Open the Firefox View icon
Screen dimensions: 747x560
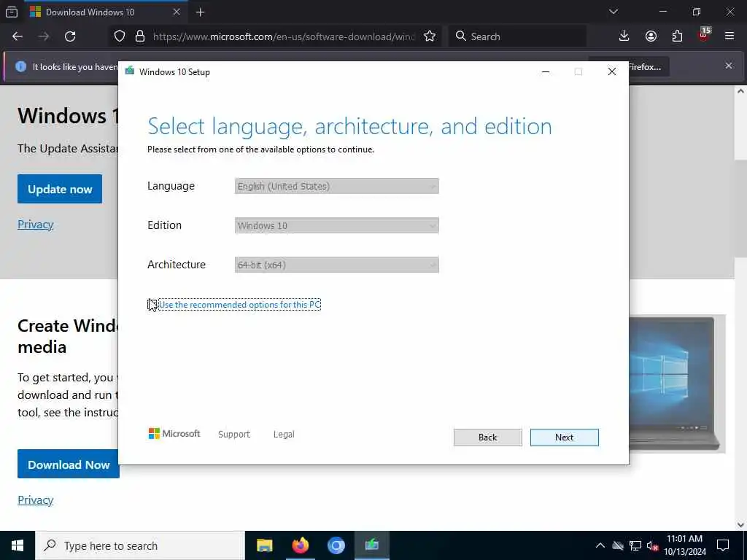(x=12, y=12)
